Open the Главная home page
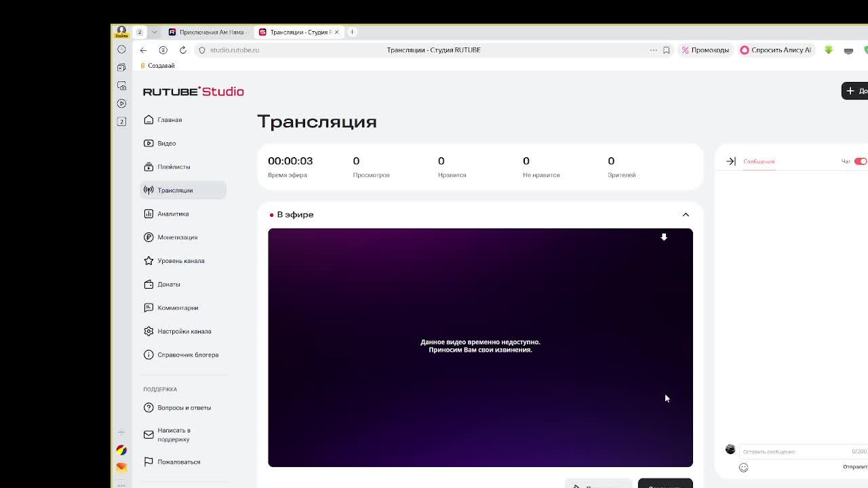This screenshot has height=488, width=868. click(x=170, y=120)
